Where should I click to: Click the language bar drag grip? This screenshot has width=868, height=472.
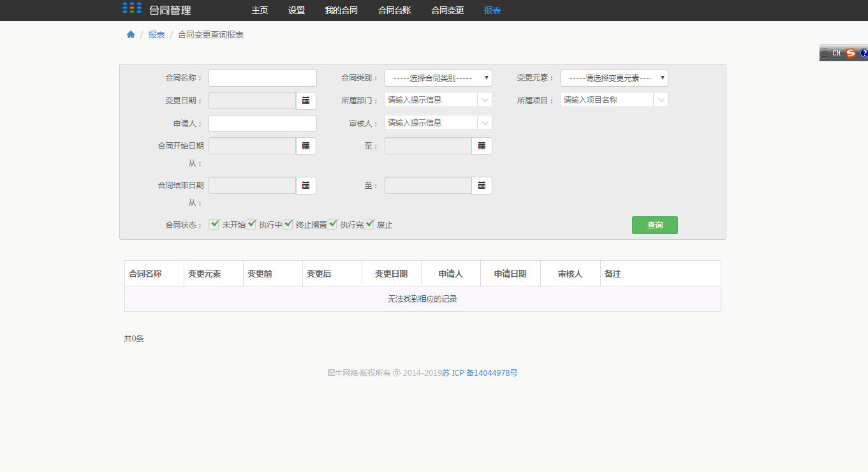click(x=825, y=54)
